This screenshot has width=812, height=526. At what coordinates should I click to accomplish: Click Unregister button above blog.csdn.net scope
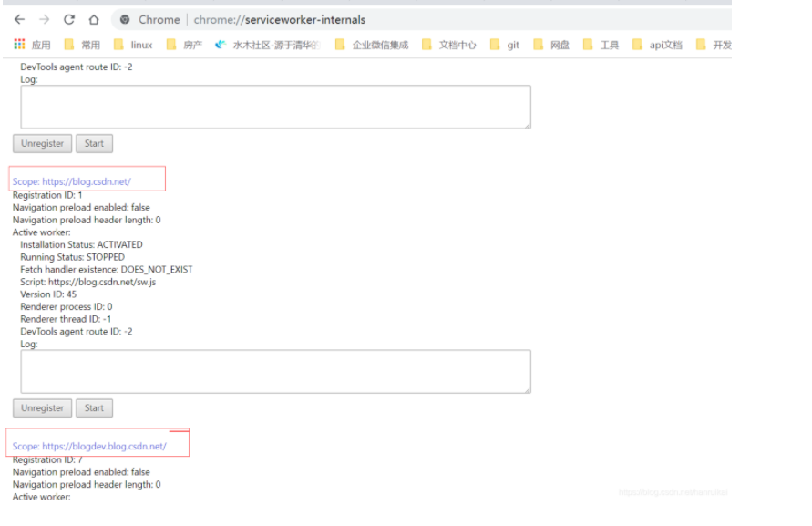43,143
